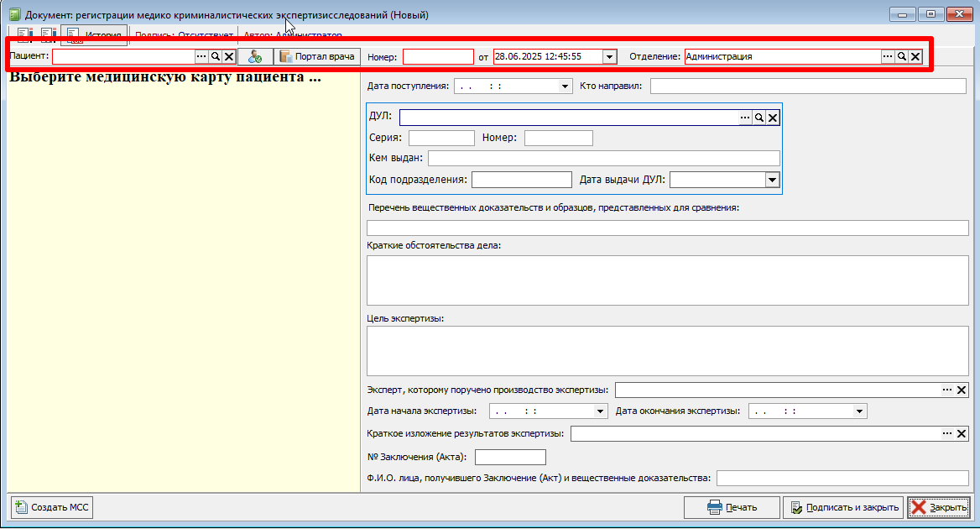This screenshot has height=529, width=980.
Task: Clear the Отделение field with X icon
Action: tap(915, 56)
